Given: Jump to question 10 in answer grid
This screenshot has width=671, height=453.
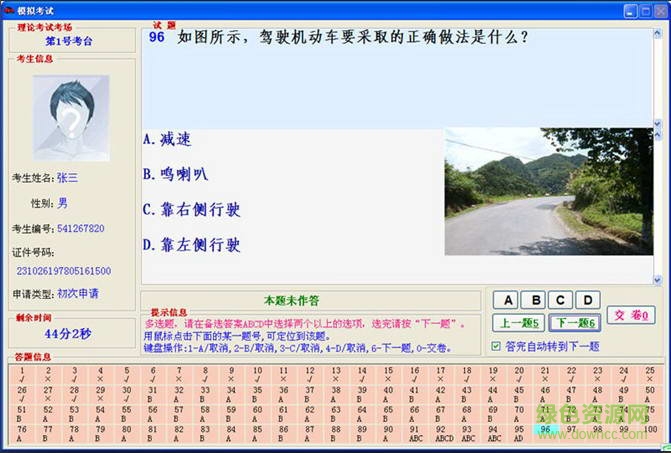Looking at the screenshot, I should tap(257, 375).
